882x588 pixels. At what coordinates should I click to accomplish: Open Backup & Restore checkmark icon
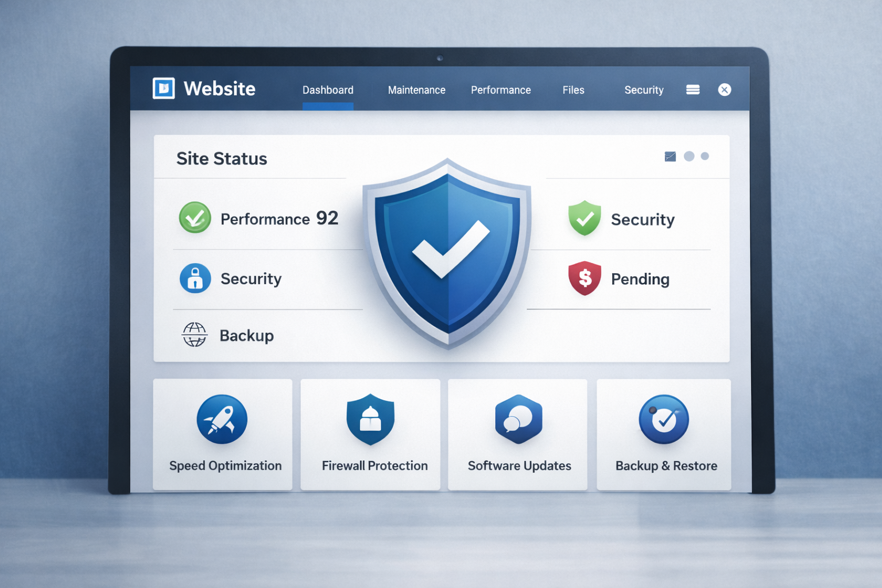coord(664,420)
